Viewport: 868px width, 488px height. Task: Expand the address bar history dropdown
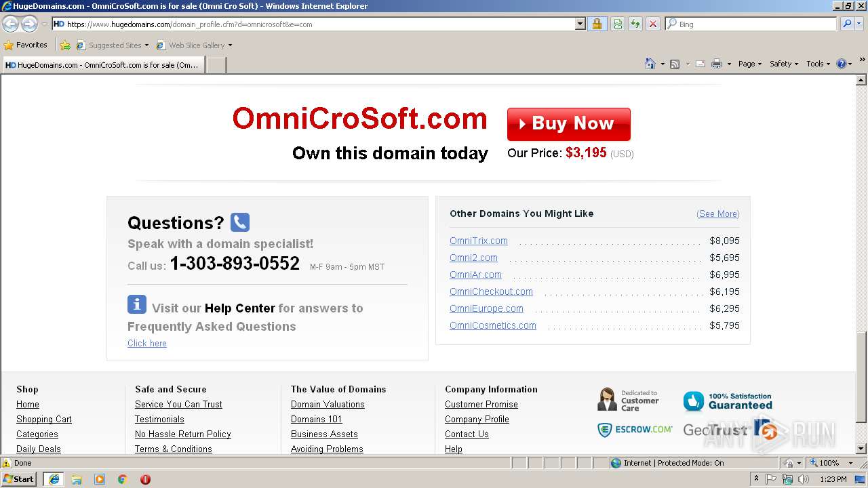click(580, 24)
